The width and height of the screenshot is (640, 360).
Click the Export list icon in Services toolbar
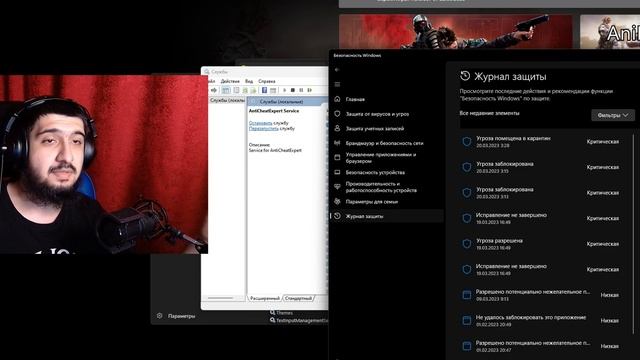pos(253,90)
